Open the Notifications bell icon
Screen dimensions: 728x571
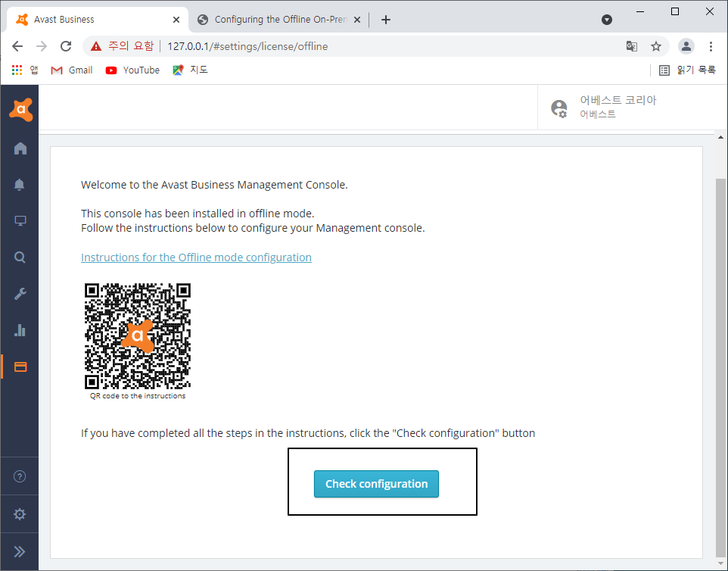[20, 185]
